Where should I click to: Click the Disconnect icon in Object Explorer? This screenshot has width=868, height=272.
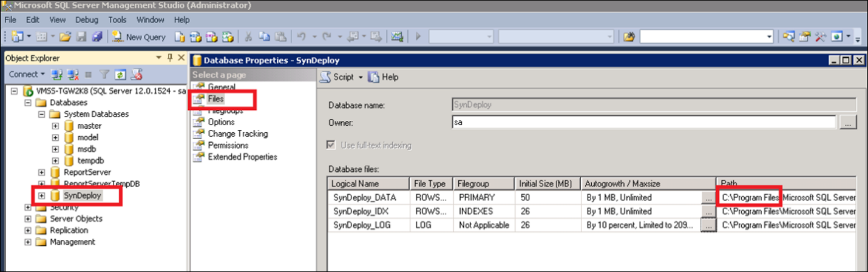click(x=73, y=74)
